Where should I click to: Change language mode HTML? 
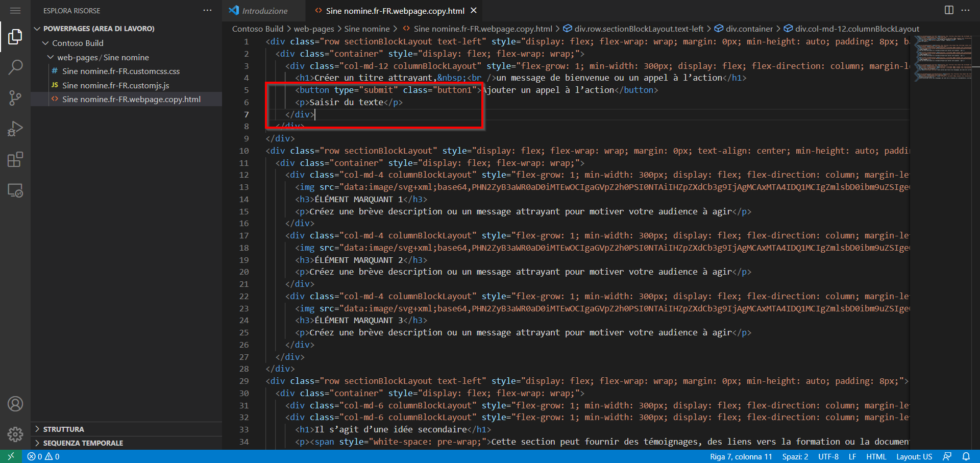(x=876, y=456)
